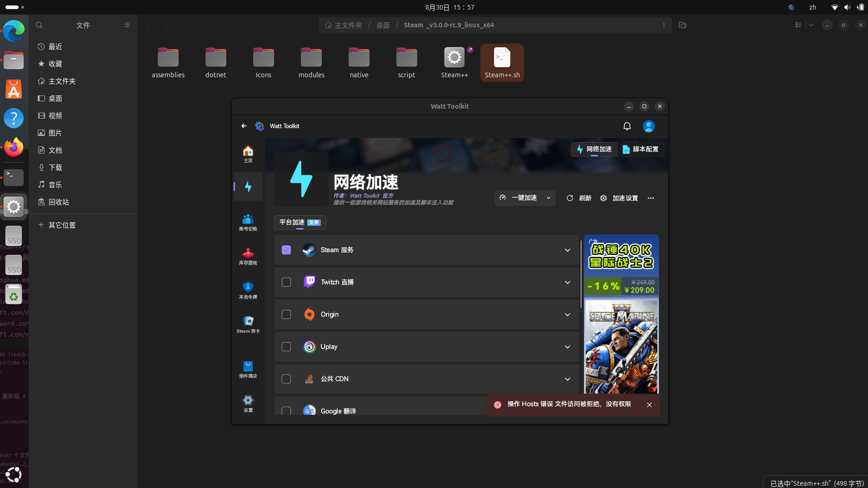This screenshot has width=868, height=488.
Task: Select the 平台加速 tab
Action: 300,222
